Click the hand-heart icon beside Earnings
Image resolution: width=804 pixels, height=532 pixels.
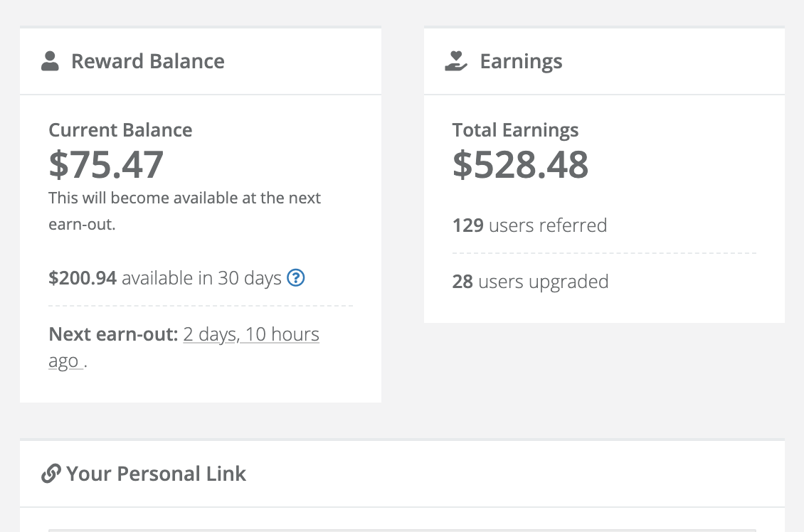click(456, 61)
